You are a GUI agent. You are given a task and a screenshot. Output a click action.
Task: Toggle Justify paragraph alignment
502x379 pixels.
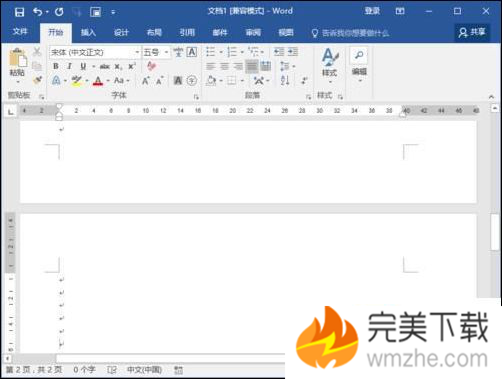pos(252,66)
